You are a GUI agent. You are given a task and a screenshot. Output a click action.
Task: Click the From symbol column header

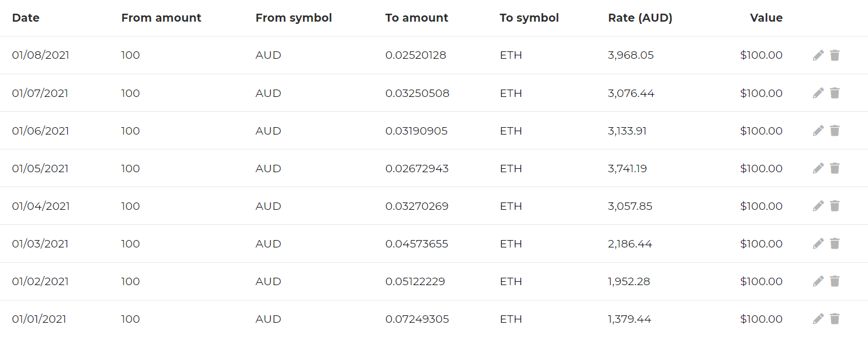tap(293, 18)
